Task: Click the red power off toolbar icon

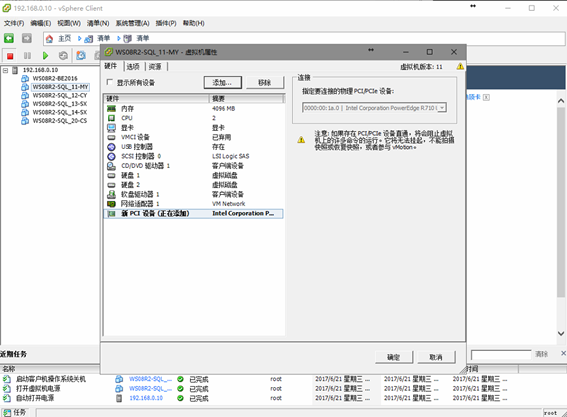Action: point(10,56)
